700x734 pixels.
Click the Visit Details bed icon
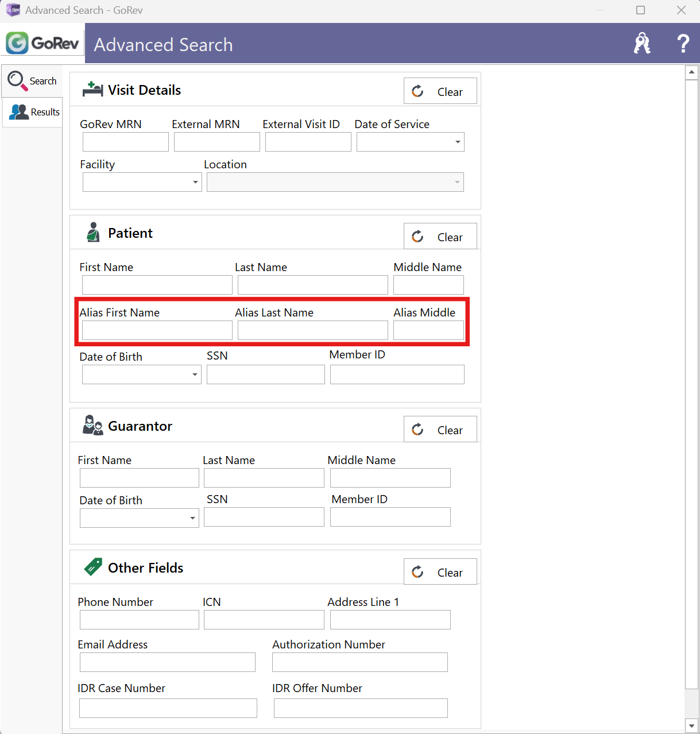(x=92, y=90)
